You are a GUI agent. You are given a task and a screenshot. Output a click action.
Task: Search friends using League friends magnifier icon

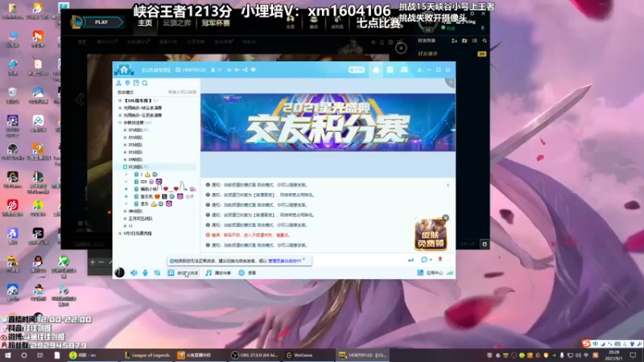485,41
